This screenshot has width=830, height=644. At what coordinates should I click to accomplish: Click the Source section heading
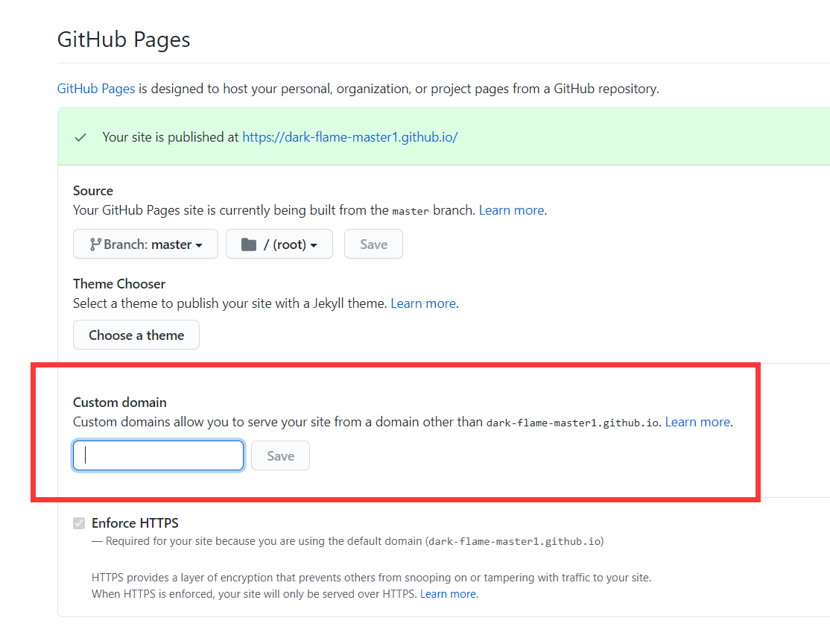93,191
